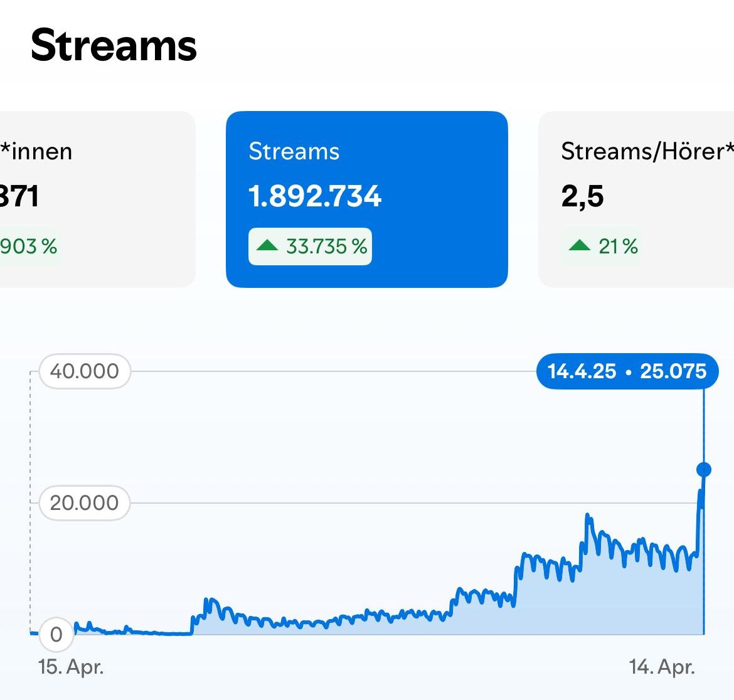Click the 14.4.25 • 25.075 tooltip
Viewport: 734px width, 700px height.
[627, 371]
